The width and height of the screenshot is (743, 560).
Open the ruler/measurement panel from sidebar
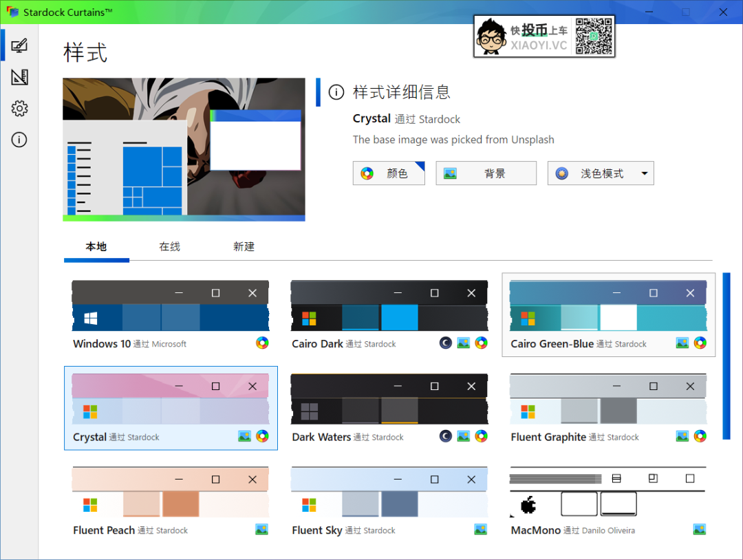coord(19,77)
